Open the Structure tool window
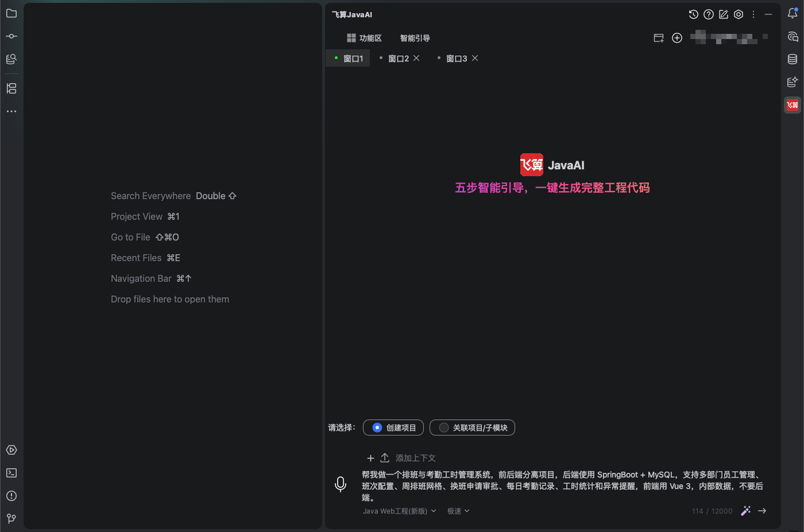 [x=11, y=89]
